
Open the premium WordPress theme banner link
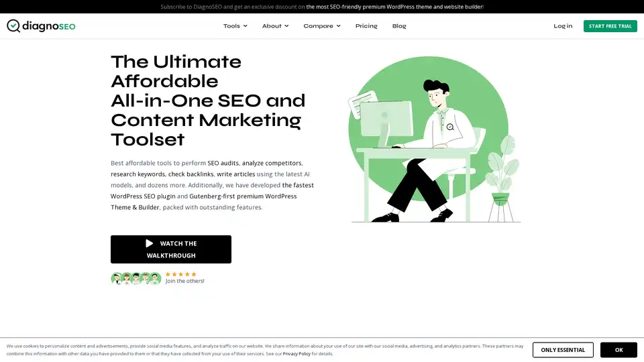click(394, 7)
